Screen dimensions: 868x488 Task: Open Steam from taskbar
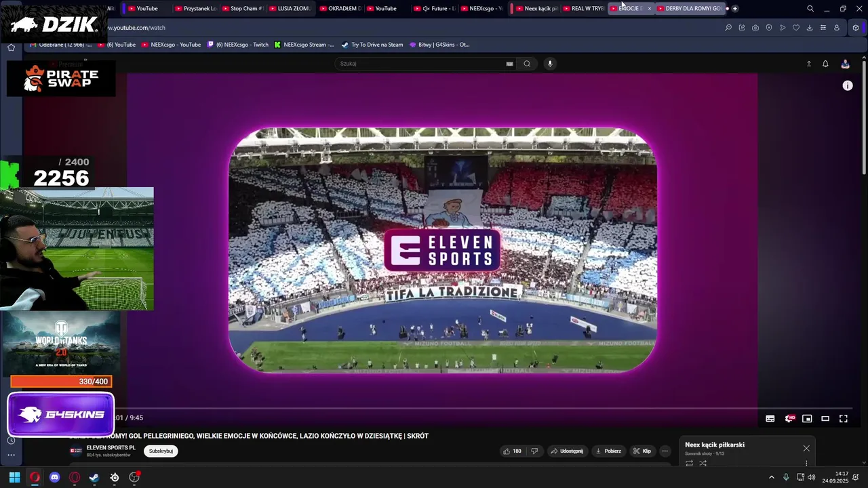click(94, 478)
